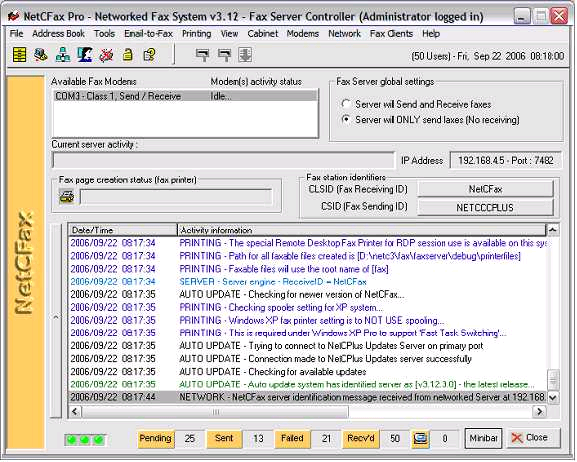This screenshot has width=577, height=462.
Task: Click the green status lights indicator
Action: (85, 440)
